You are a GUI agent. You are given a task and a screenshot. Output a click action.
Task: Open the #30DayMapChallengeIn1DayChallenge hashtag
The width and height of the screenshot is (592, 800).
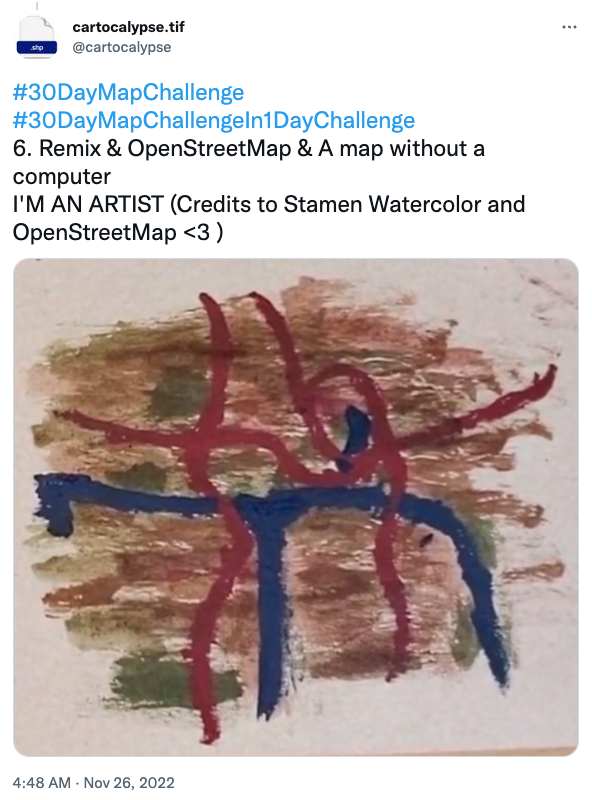coord(214,120)
